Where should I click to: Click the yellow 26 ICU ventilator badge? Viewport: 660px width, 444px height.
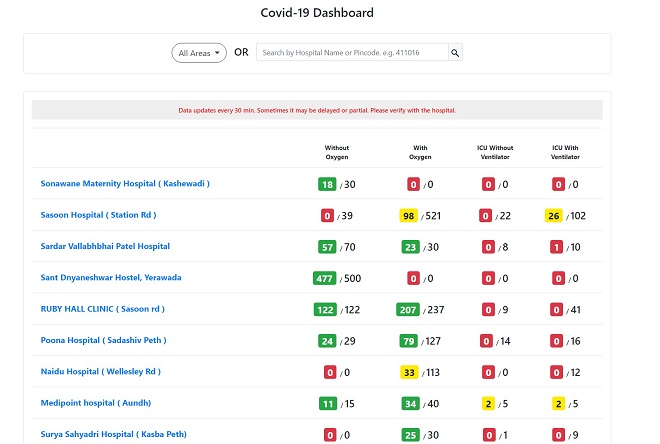[x=554, y=215]
